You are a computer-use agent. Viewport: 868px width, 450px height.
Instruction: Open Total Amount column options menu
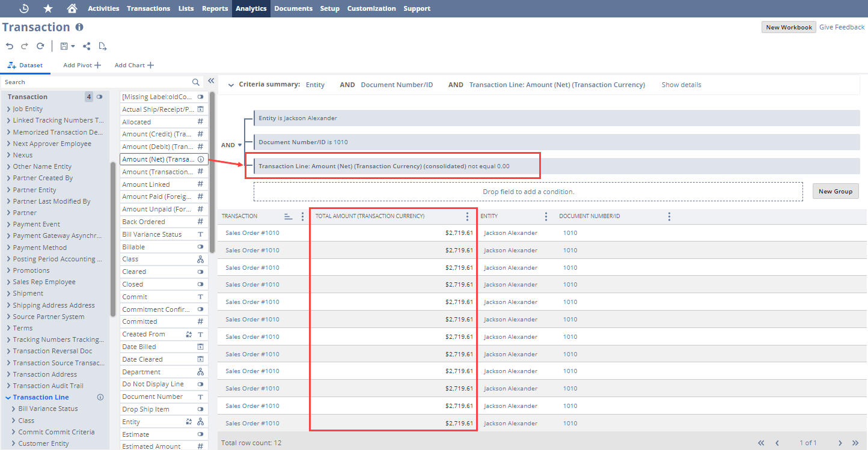tap(468, 216)
